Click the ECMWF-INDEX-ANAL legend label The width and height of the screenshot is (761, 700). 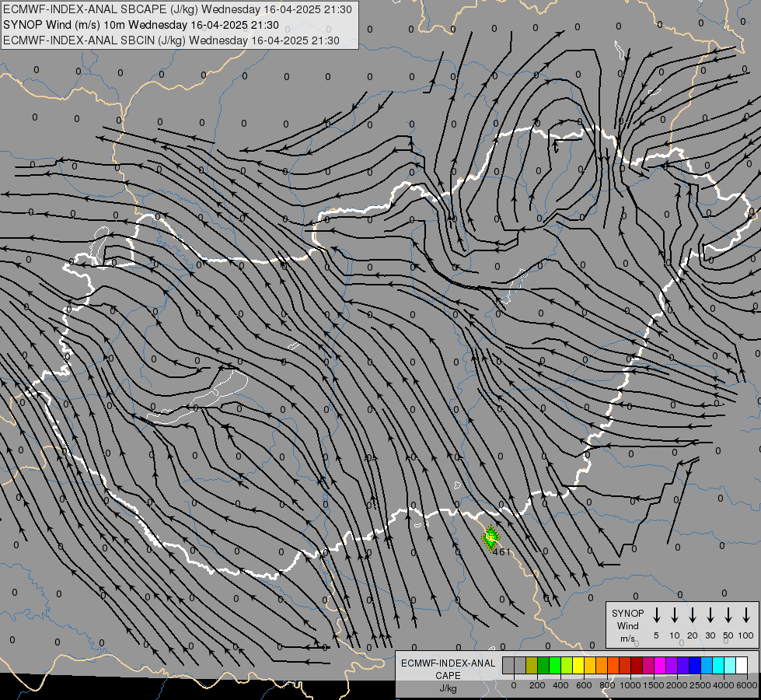pos(448,663)
